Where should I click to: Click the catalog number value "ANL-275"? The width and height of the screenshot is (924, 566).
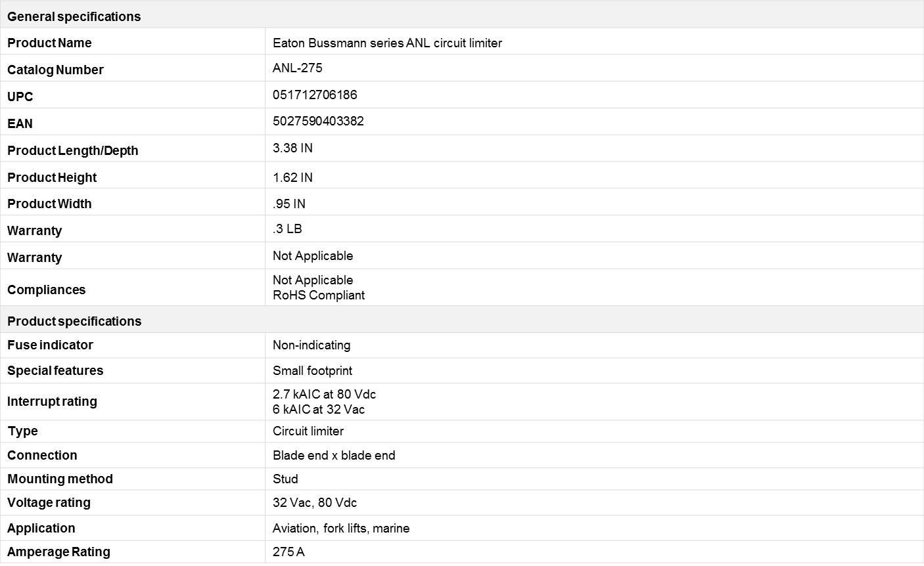(297, 68)
